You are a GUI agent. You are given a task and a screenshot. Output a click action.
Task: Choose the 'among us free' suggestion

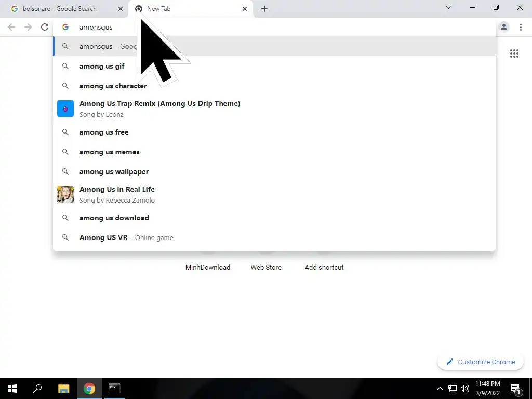274,132
